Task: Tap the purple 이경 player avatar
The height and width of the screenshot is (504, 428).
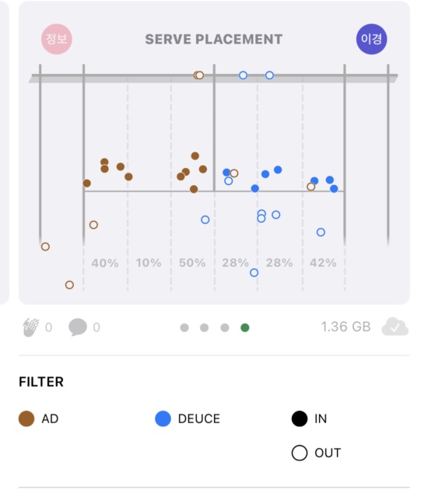Action: pyautogui.click(x=371, y=39)
